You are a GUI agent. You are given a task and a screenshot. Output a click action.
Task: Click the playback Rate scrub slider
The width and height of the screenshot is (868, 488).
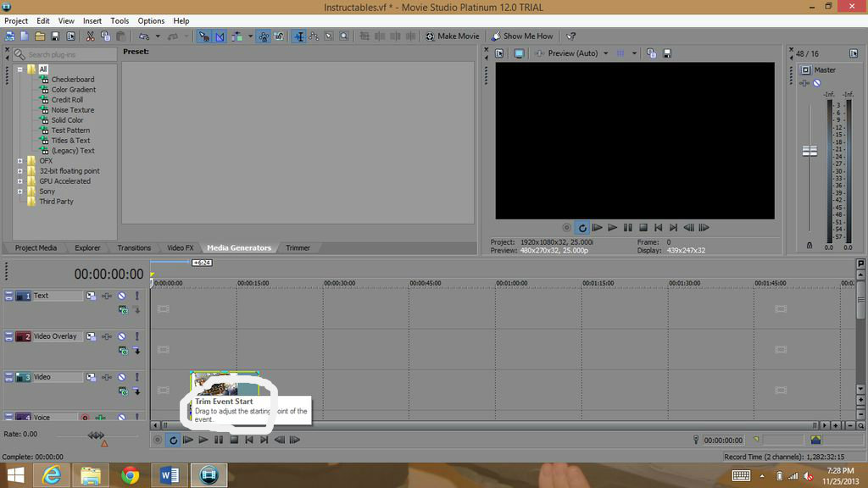(97, 435)
